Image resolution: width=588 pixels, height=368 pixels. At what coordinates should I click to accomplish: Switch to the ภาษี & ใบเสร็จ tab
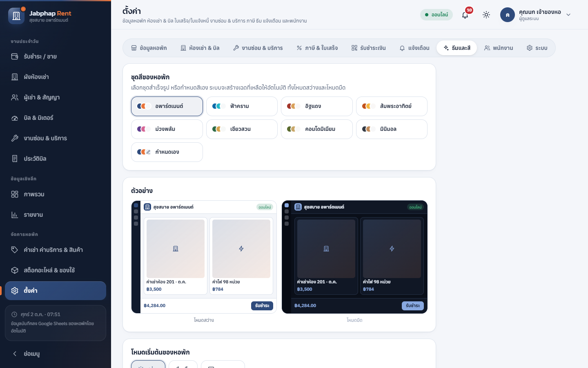[317, 48]
